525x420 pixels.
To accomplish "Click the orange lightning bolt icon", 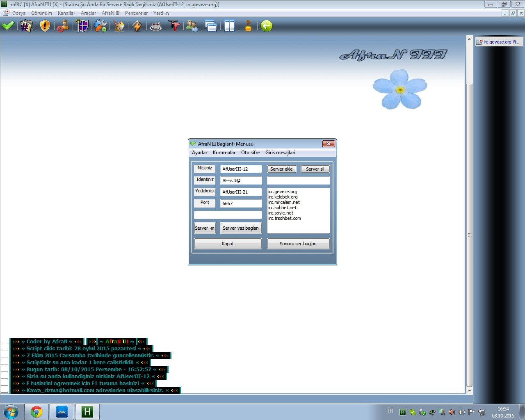I will [x=137, y=26].
